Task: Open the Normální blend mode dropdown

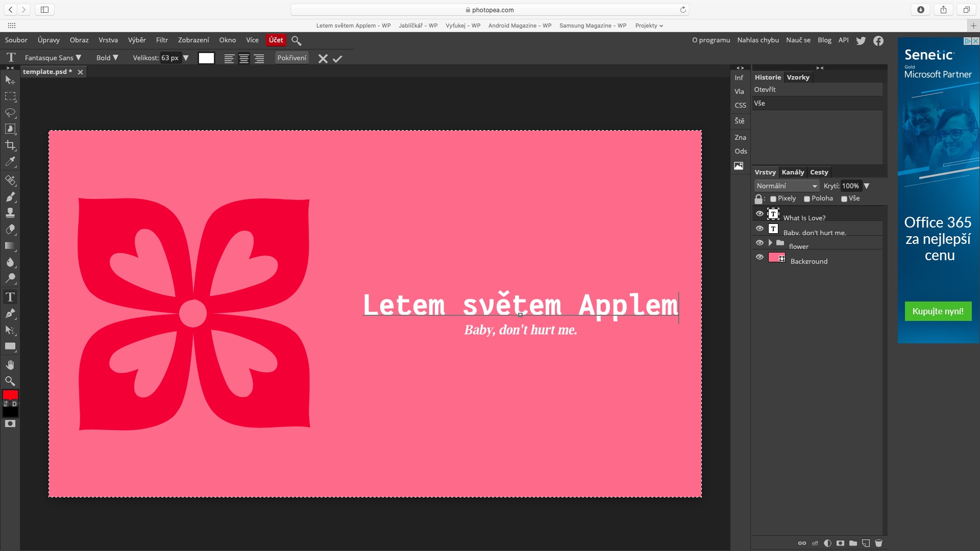Action: pyautogui.click(x=787, y=186)
